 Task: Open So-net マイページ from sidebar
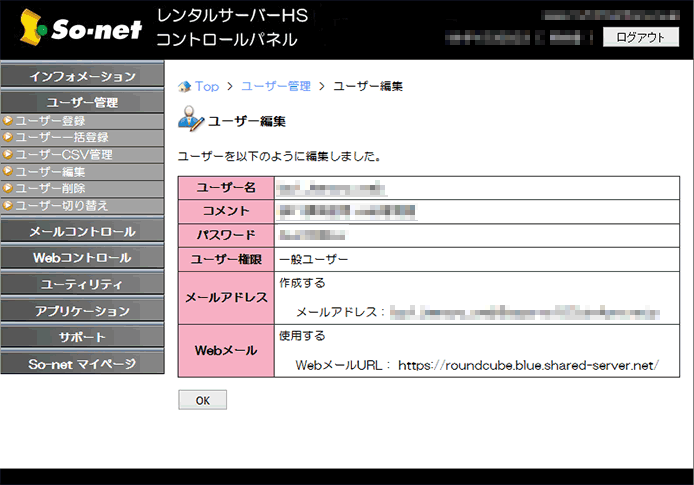[x=82, y=363]
